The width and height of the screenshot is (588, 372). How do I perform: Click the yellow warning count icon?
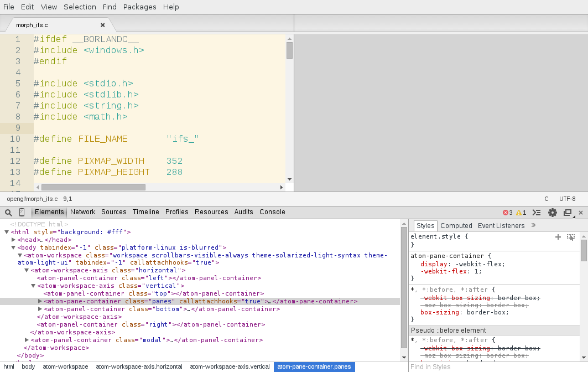pyautogui.click(x=519, y=213)
